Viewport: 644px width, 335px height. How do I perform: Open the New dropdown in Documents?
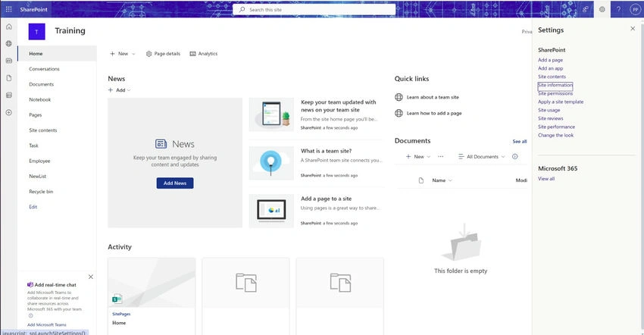coord(418,156)
